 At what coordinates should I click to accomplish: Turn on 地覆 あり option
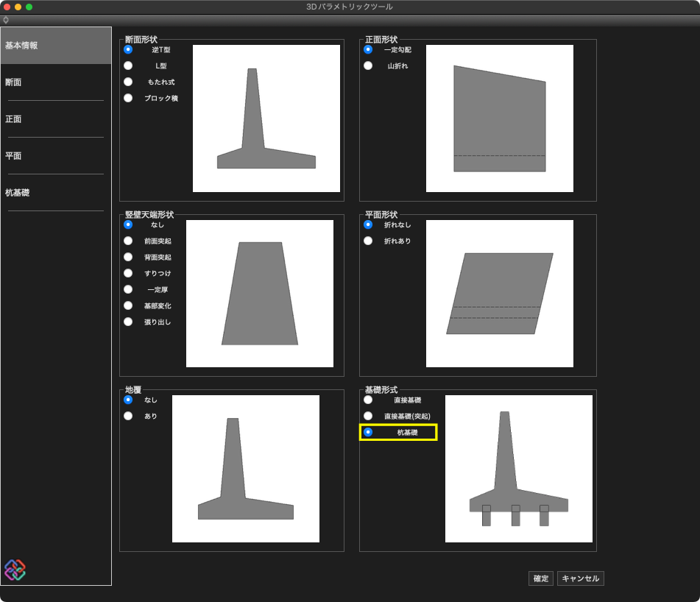(128, 416)
